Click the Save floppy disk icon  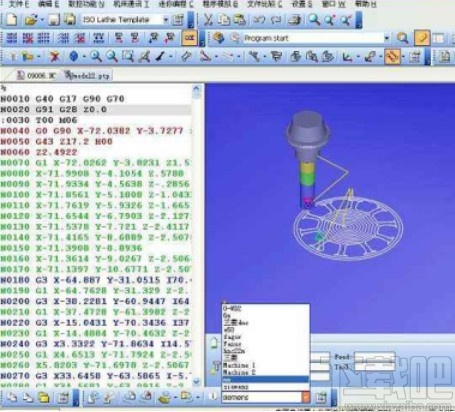coord(53,20)
